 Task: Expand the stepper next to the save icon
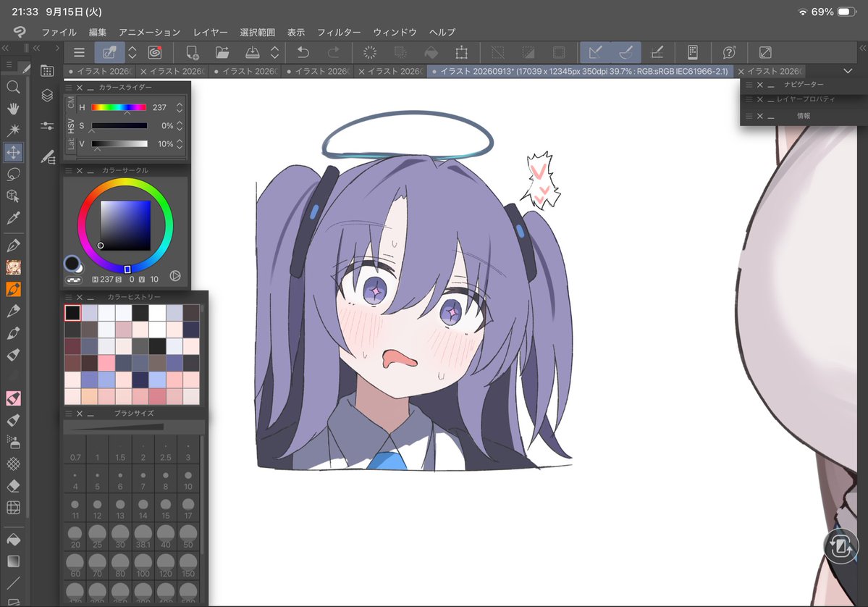275,53
